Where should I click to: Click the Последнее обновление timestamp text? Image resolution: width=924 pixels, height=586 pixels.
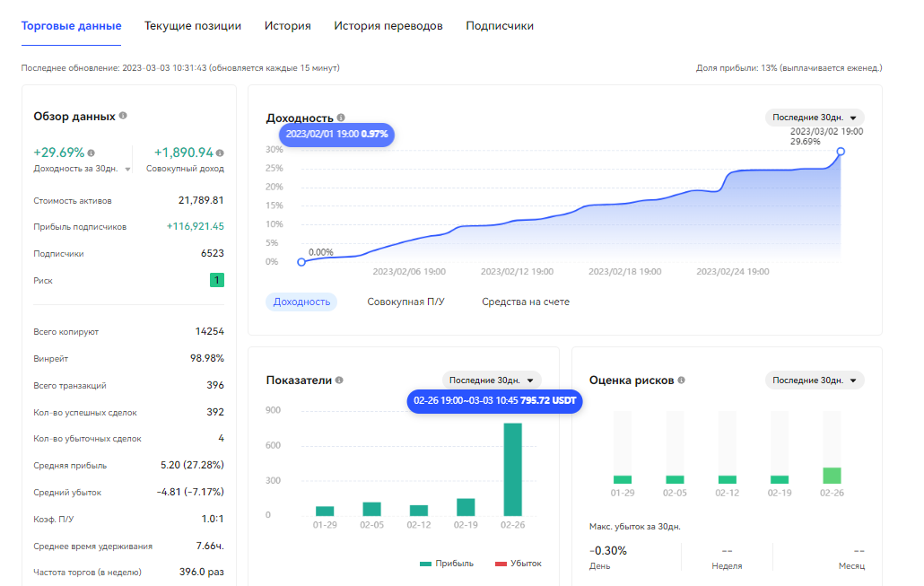click(180, 68)
